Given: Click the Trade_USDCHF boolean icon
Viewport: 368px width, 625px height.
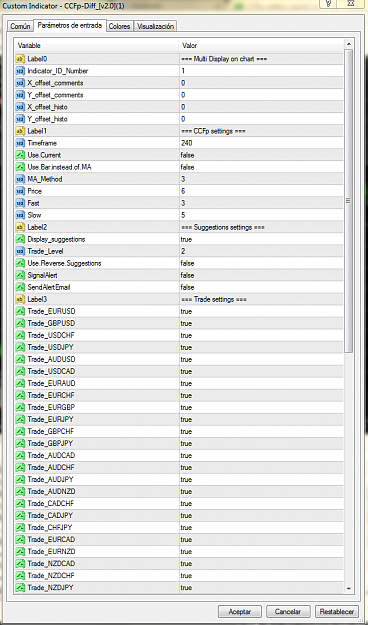Looking at the screenshot, I should [x=20, y=335].
